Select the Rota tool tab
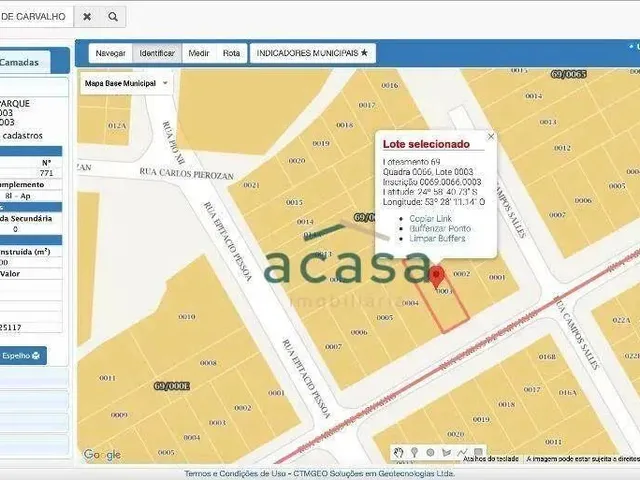The height and width of the screenshot is (480, 640). (x=231, y=53)
